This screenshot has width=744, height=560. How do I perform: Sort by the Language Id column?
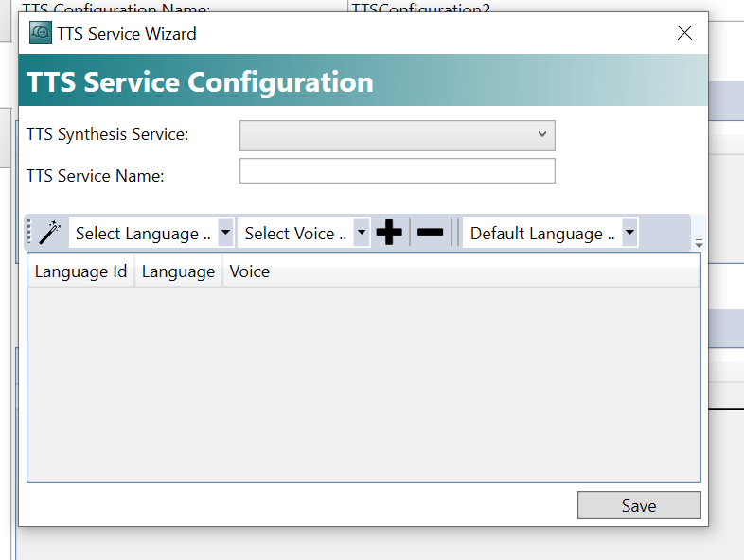point(81,271)
